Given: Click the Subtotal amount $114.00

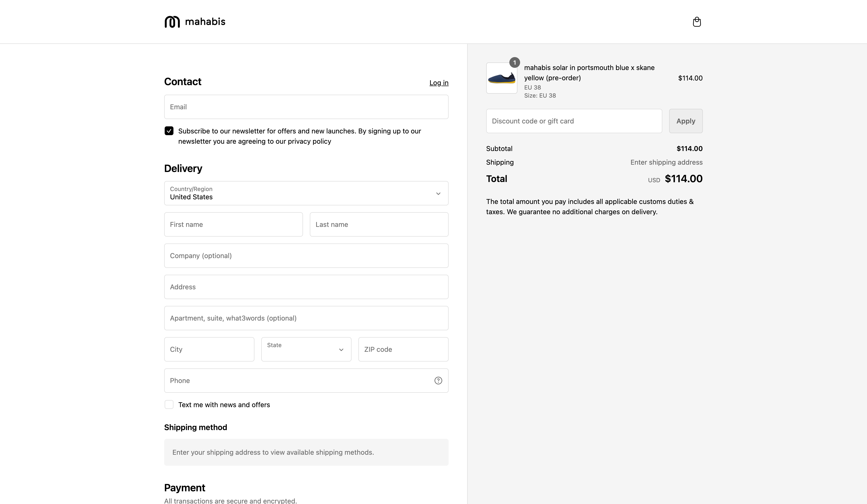Looking at the screenshot, I should point(689,149).
